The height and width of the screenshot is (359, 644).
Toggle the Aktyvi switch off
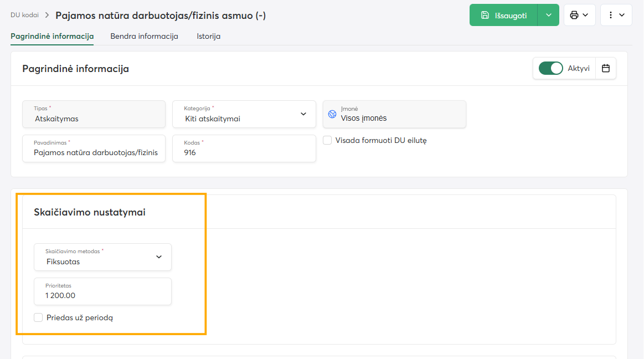[x=551, y=68]
